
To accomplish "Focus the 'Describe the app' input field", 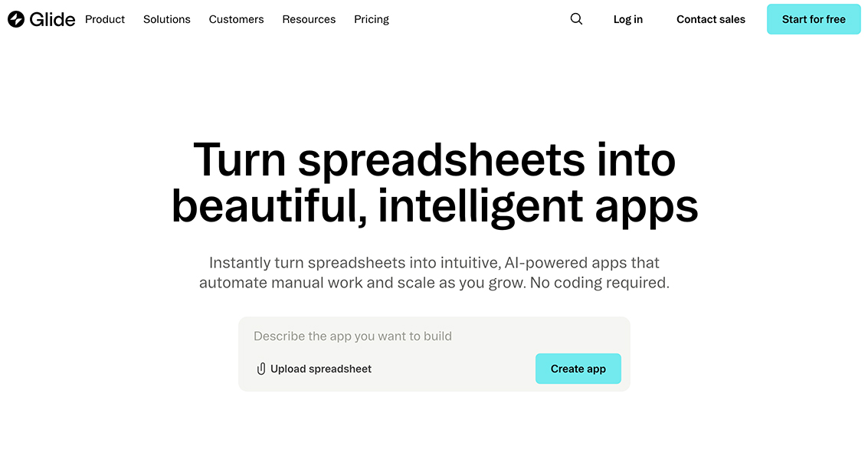I will tap(434, 336).
